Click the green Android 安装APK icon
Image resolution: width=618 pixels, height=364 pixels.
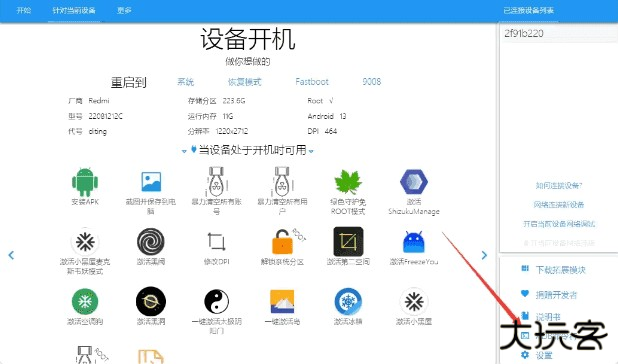(x=85, y=182)
